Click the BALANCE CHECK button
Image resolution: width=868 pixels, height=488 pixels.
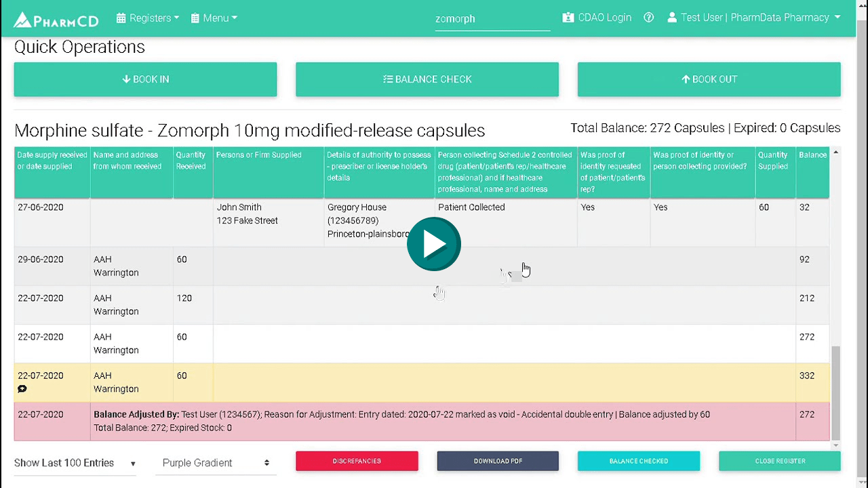click(427, 79)
